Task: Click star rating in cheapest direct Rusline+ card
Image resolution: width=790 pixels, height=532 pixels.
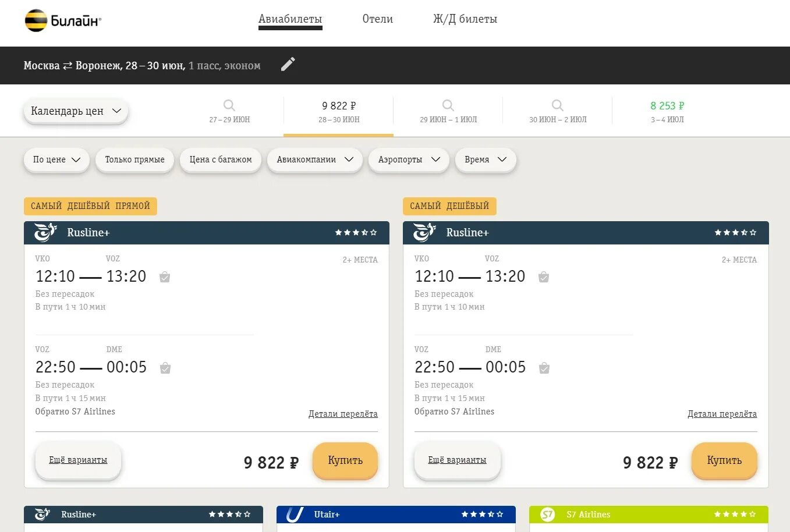Action: point(356,232)
